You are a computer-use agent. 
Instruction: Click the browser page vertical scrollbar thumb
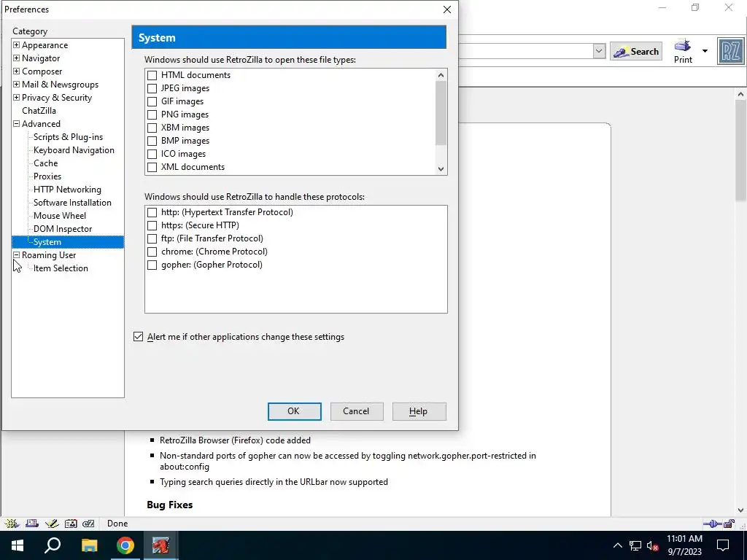(740, 150)
